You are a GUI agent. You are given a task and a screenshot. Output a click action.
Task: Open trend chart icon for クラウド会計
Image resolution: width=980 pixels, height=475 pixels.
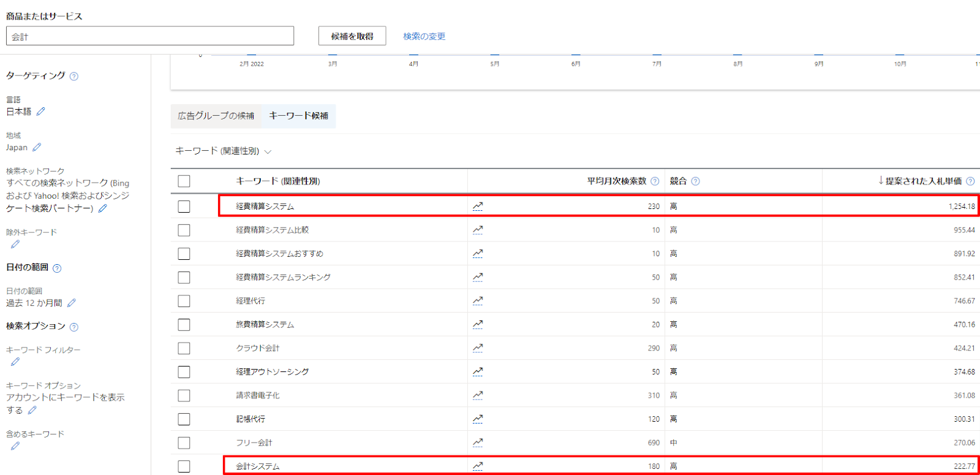[478, 348]
